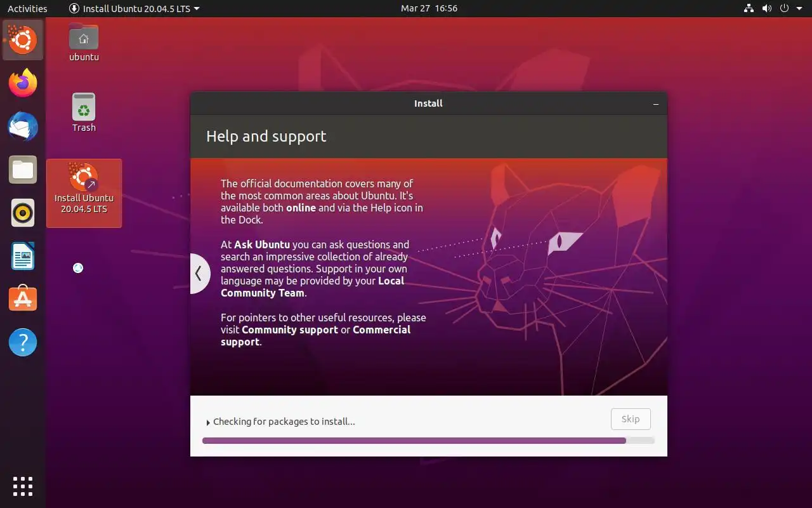Open Thunderbird Mail in the dock
812x508 pixels.
point(23,126)
